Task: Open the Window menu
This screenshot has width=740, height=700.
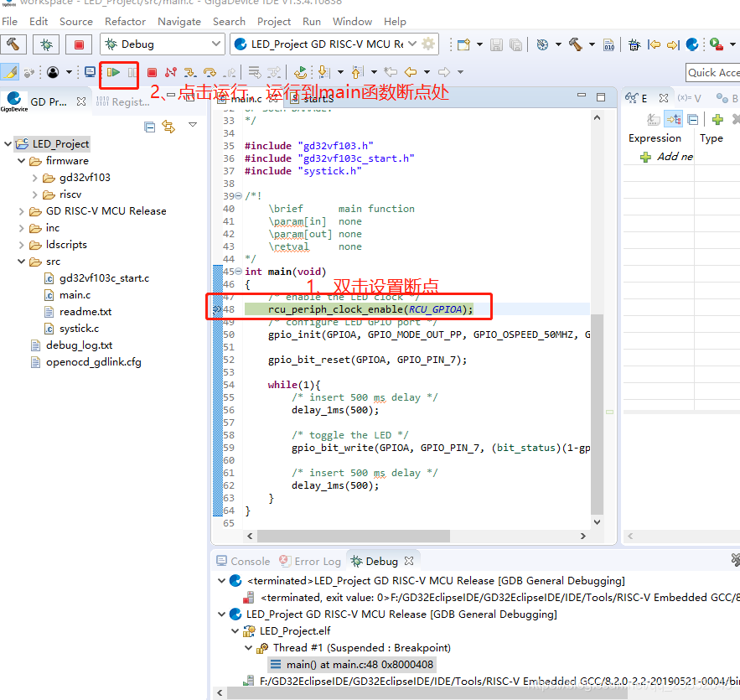Action: click(352, 22)
